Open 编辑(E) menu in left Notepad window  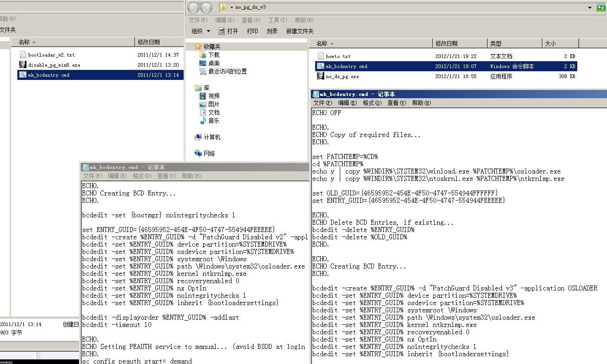[x=117, y=176]
